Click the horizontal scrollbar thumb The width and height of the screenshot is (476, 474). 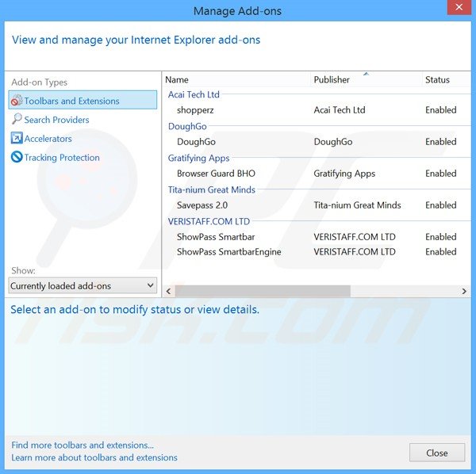[x=263, y=292]
